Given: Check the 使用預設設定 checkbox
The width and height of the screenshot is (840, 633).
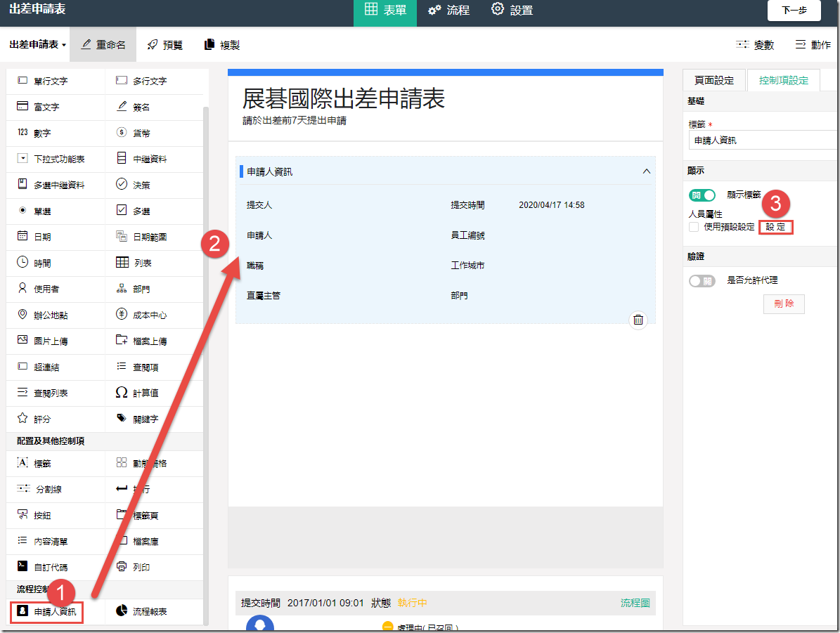Looking at the screenshot, I should click(x=694, y=227).
